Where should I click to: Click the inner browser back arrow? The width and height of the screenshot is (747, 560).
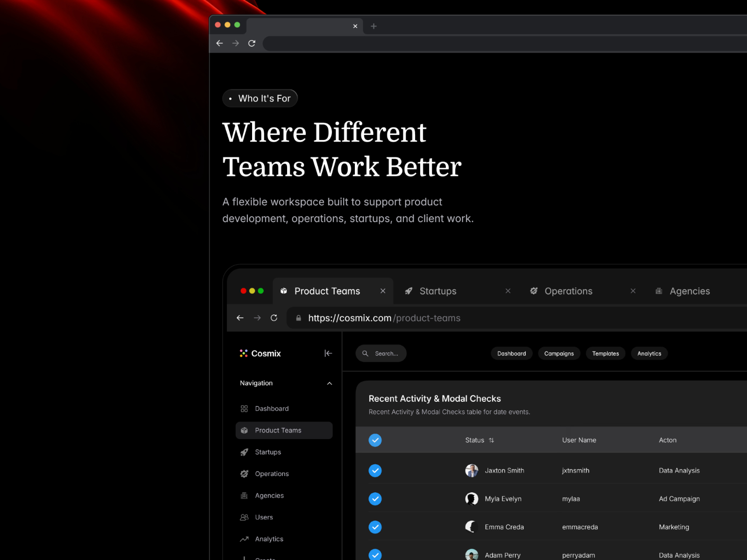tap(240, 318)
